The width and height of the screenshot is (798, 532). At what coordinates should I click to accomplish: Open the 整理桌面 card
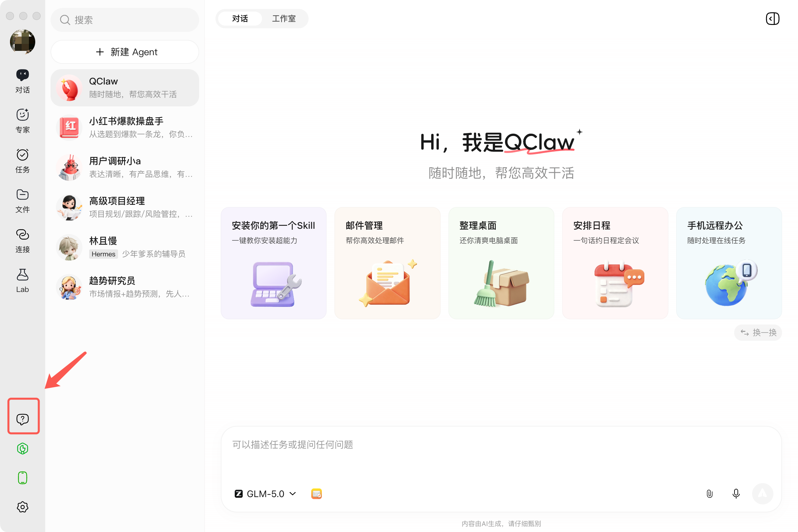point(501,263)
